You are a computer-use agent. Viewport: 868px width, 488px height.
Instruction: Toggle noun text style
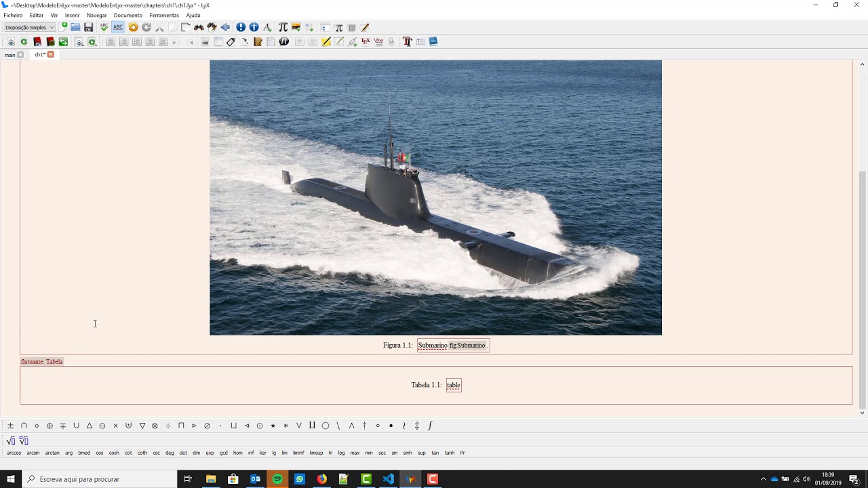pos(254,27)
